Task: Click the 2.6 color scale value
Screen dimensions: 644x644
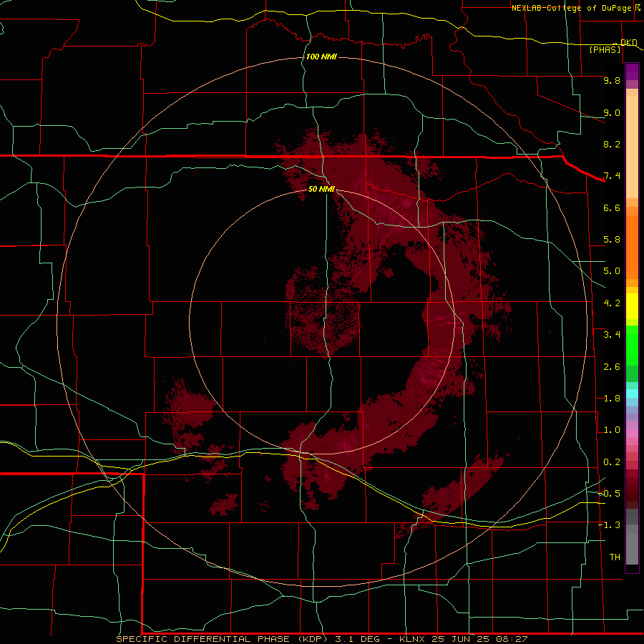Action: (612, 367)
